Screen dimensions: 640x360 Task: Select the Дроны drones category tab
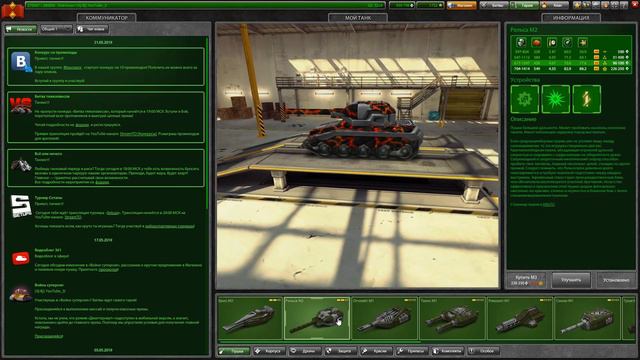(304, 351)
